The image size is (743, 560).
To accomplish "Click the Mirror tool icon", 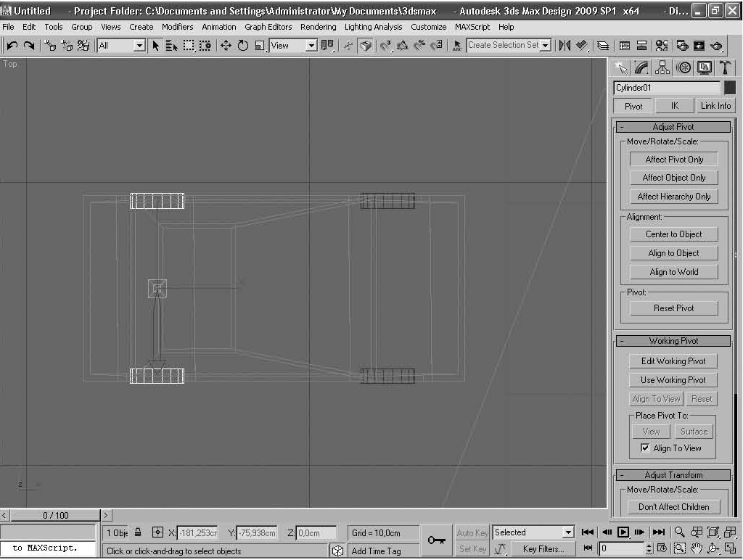I will point(565,45).
